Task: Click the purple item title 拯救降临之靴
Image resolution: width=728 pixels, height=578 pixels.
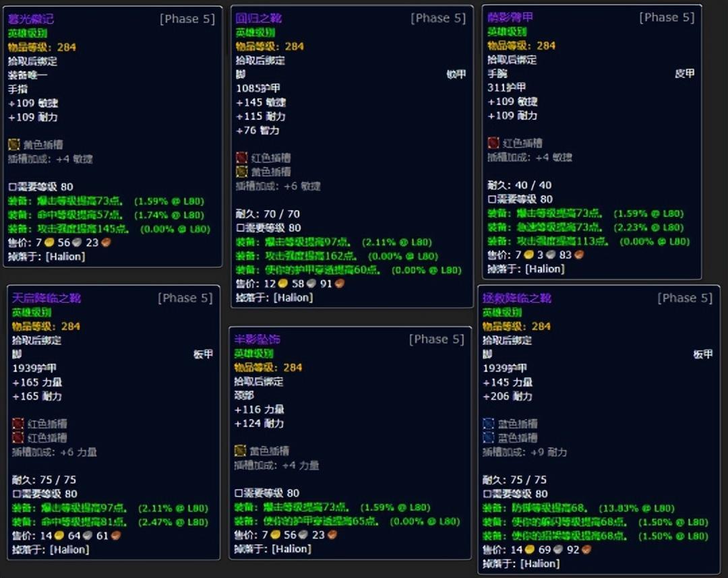Action: [x=517, y=298]
